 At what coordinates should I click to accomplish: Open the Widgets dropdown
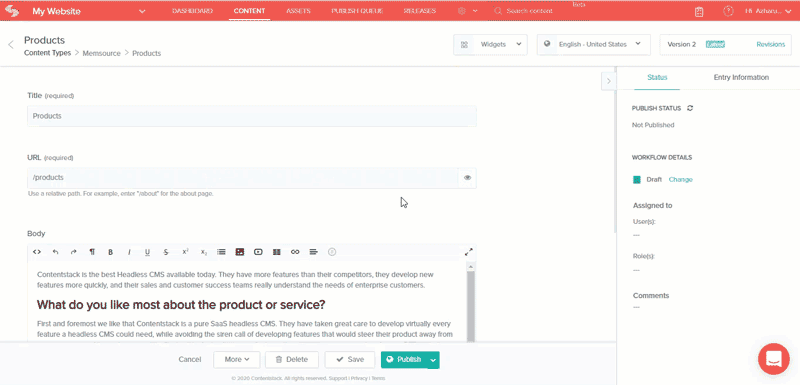(490, 44)
